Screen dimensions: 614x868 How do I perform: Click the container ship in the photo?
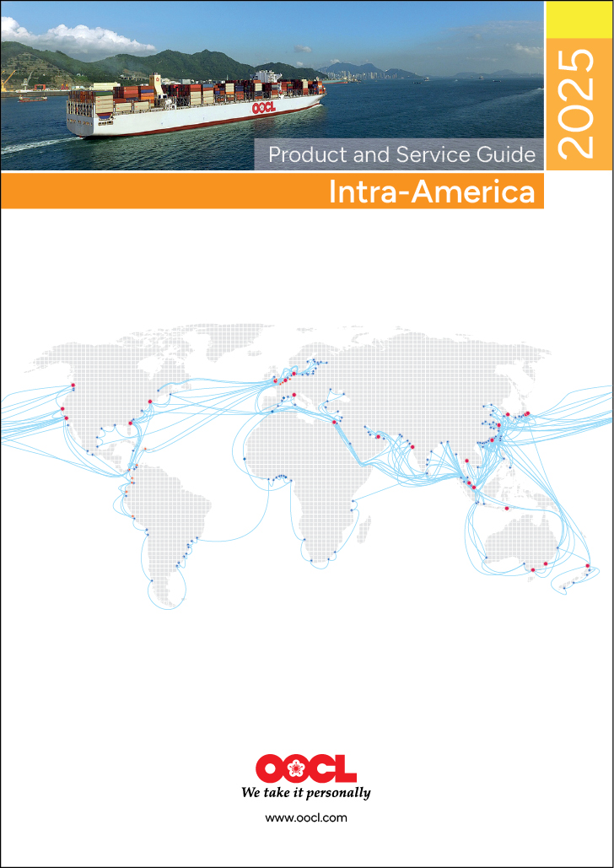click(196, 105)
